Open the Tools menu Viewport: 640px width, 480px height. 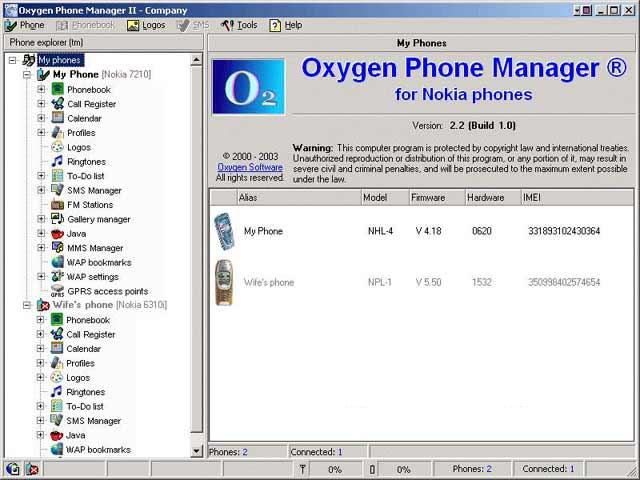pyautogui.click(x=239, y=25)
